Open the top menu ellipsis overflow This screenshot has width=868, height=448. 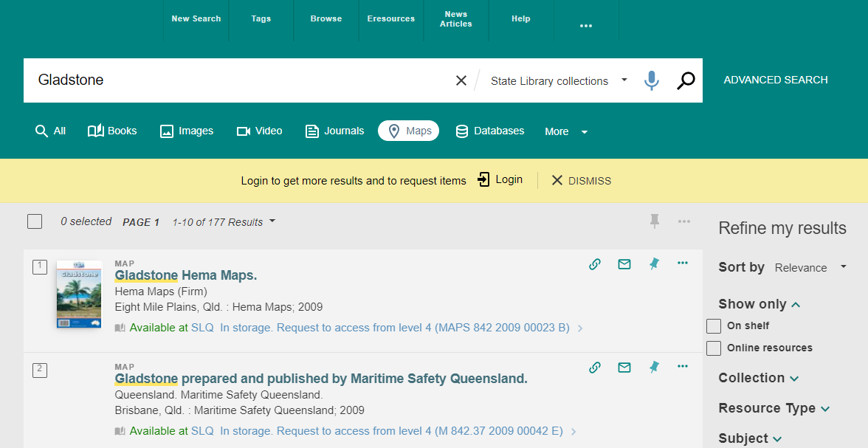pos(586,26)
